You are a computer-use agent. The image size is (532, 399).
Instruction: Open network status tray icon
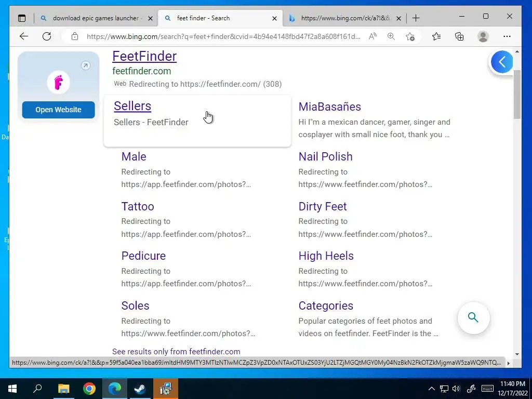[444, 389]
